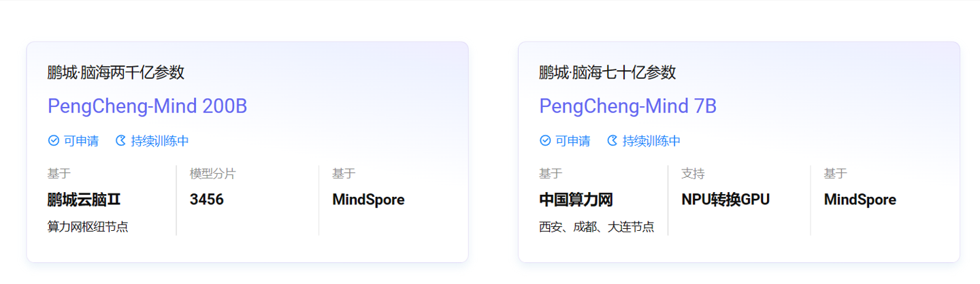This screenshot has width=980, height=284.
Task: Click the 西安、成都、大连节点 text
Action: (596, 227)
